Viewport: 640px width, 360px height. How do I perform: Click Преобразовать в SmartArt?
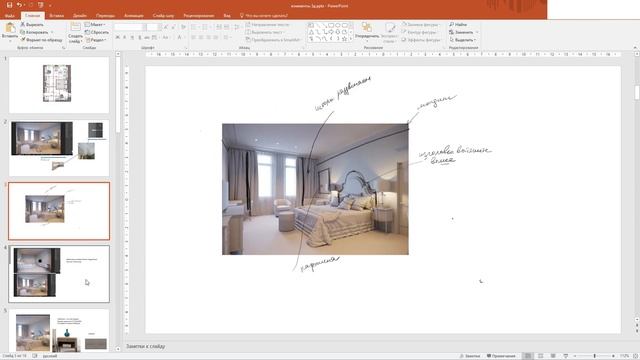[x=273, y=40]
